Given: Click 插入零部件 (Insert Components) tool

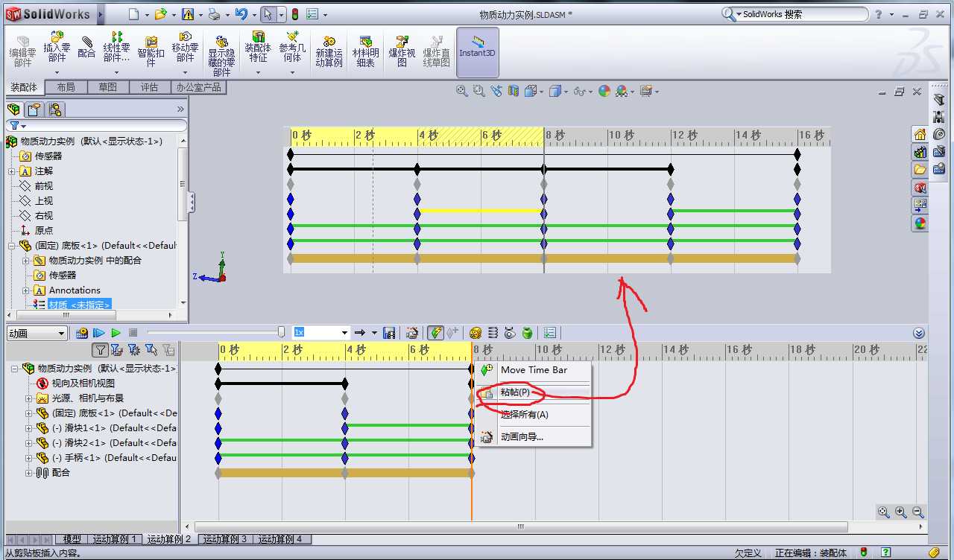Looking at the screenshot, I should pos(57,48).
